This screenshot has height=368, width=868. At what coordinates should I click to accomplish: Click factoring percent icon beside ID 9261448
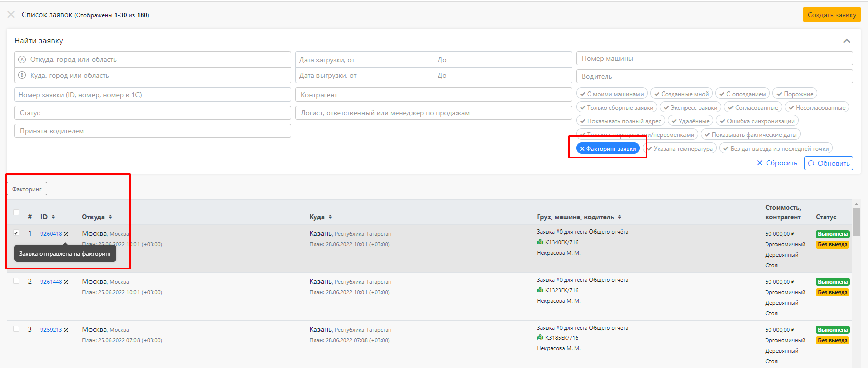click(x=66, y=282)
